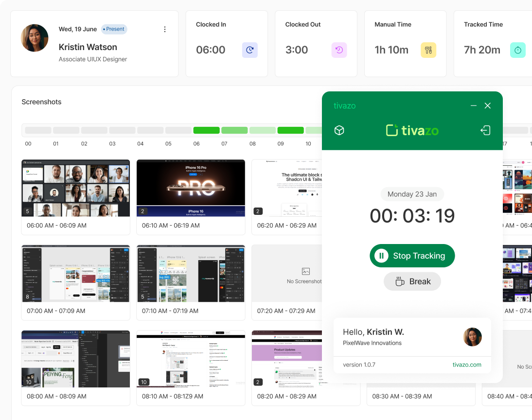Open the 07:00 AM - 07:09 AM screenshot

[75, 274]
